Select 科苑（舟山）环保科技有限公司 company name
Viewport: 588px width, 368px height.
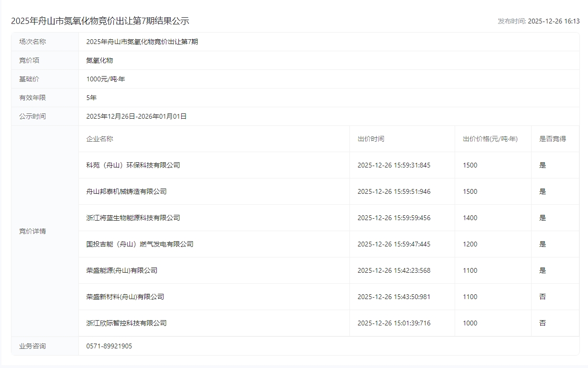133,165
